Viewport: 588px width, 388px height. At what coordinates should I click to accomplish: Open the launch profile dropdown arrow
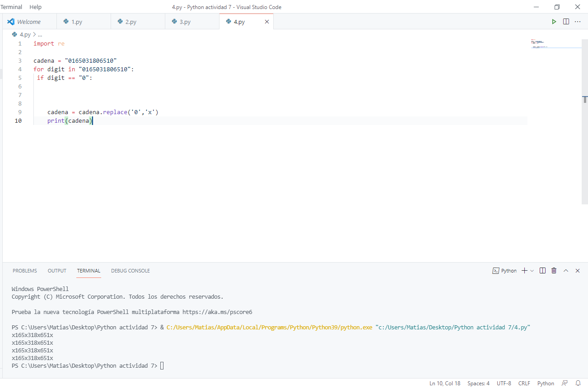[x=532, y=271]
